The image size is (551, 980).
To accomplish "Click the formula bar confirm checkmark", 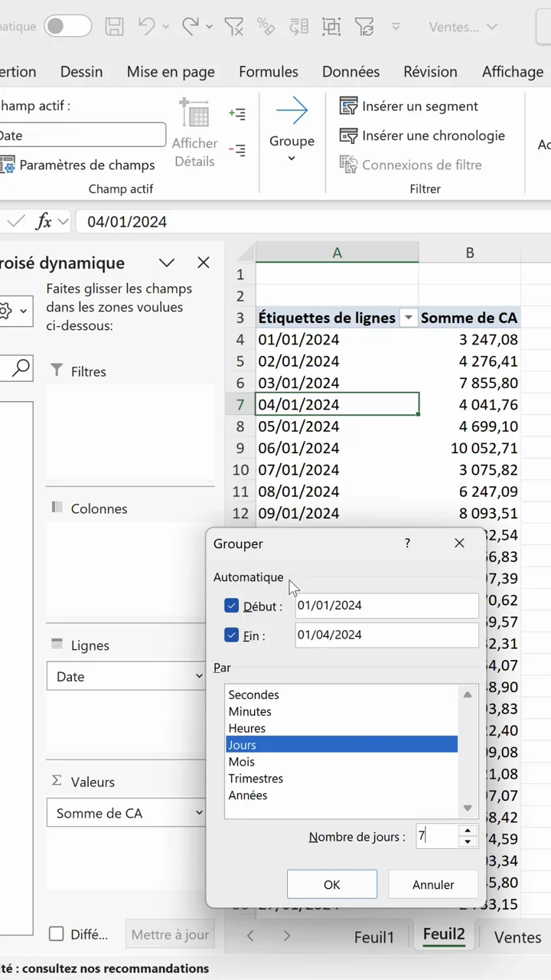I will tap(15, 222).
